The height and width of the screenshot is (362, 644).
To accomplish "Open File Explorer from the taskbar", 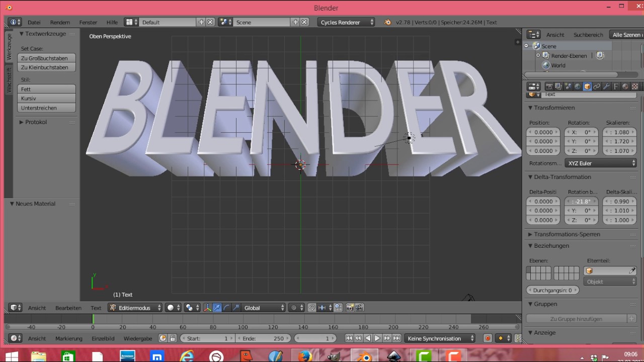I will point(39,356).
